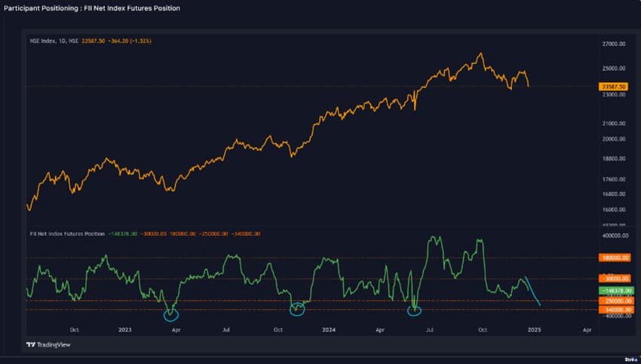Click the 2024 label on time axis

(329, 329)
